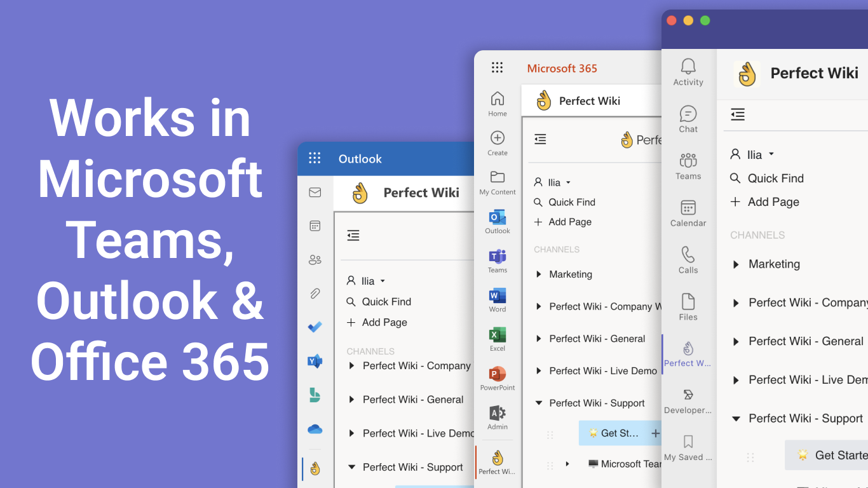Collapse Perfect Wiki - Support in Outlook window
Viewport: 868px width, 488px height.
pos(351,467)
